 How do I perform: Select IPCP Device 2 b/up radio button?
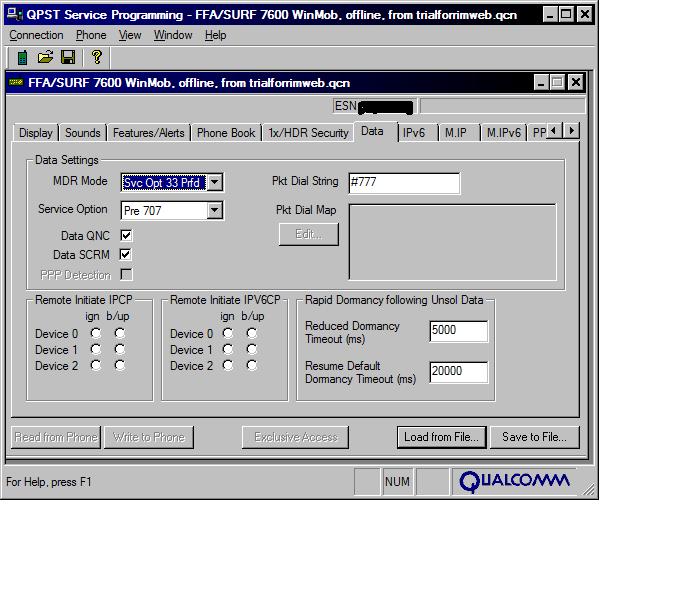pos(119,366)
